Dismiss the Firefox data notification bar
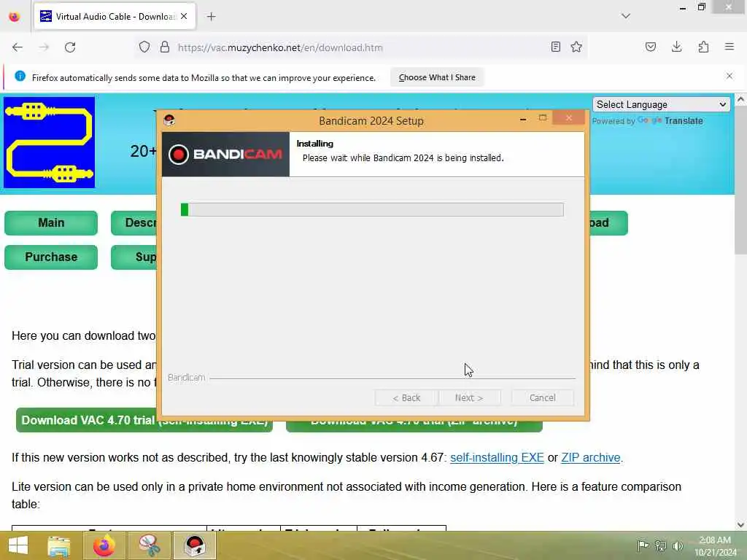 pyautogui.click(x=729, y=76)
